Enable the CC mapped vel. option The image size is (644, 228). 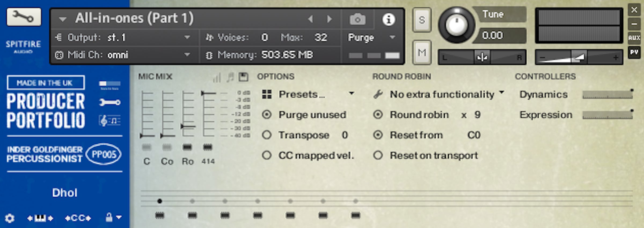pyautogui.click(x=267, y=155)
